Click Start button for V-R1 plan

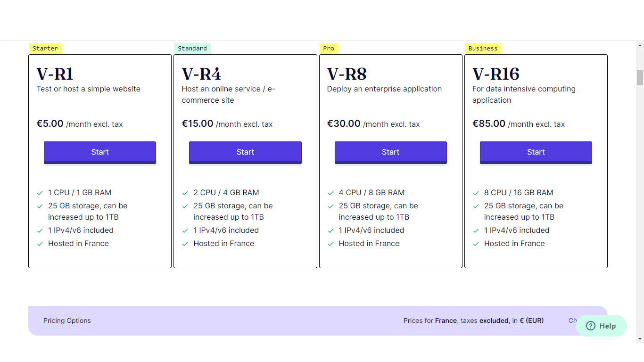click(100, 152)
